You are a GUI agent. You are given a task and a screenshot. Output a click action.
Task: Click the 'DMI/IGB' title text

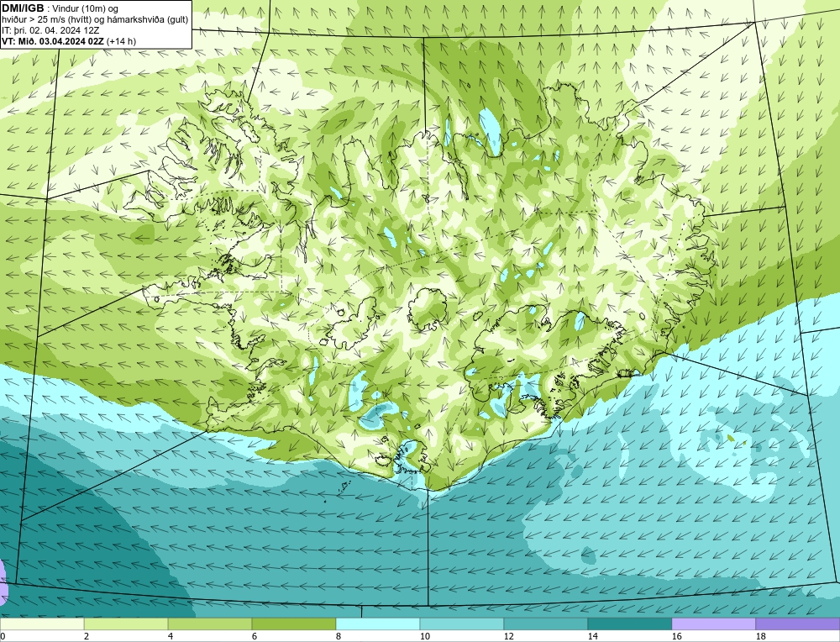point(23,8)
